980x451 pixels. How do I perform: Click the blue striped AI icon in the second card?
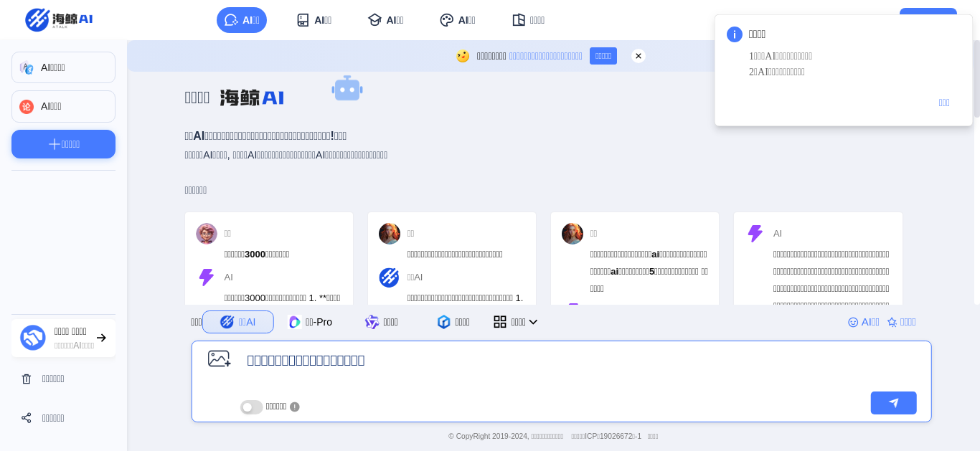[389, 277]
